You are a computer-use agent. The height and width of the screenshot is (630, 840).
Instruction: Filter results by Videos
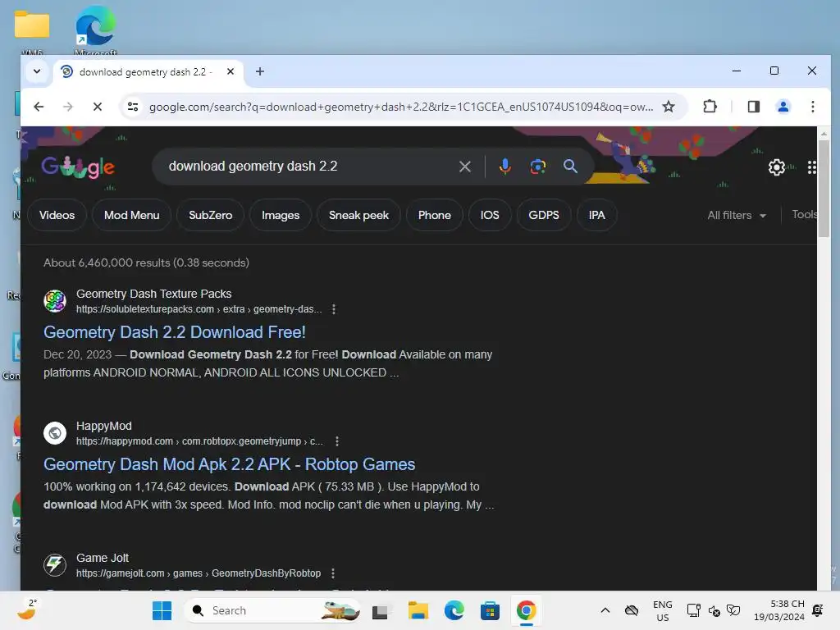(x=57, y=216)
